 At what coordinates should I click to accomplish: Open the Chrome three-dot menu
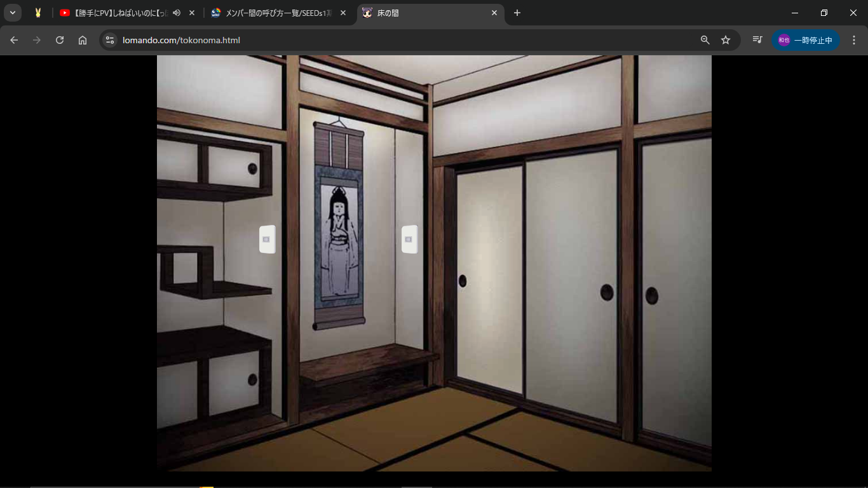click(854, 40)
